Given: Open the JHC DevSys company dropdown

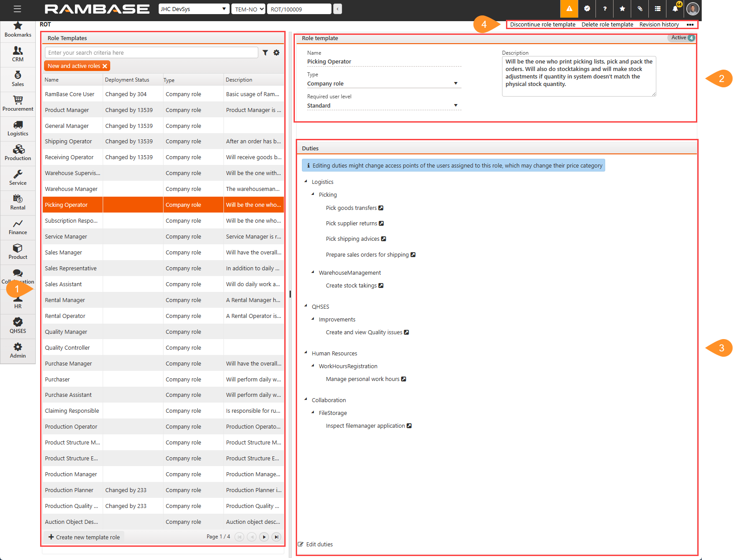Looking at the screenshot, I should (194, 9).
